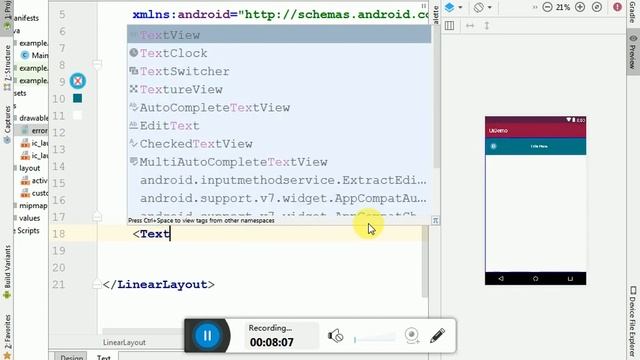640x360 pixels.
Task: Click the three-column view options icon
Action: pyautogui.click(x=449, y=25)
